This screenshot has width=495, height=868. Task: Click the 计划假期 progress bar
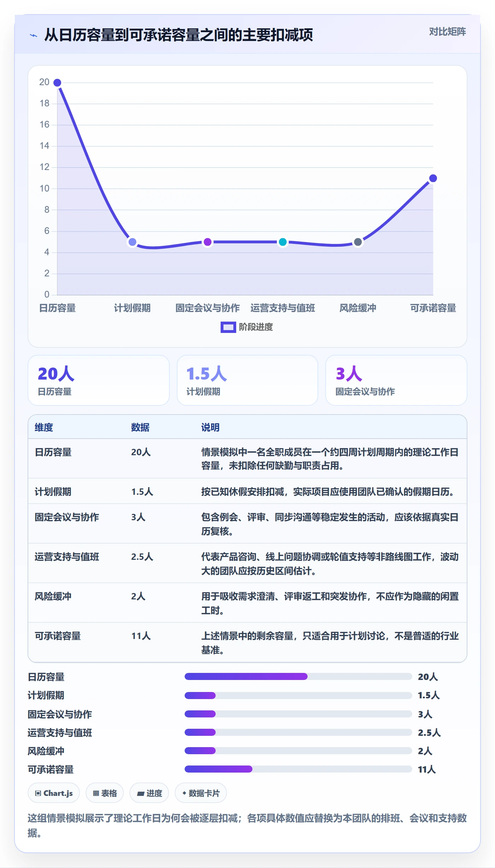[298, 696]
